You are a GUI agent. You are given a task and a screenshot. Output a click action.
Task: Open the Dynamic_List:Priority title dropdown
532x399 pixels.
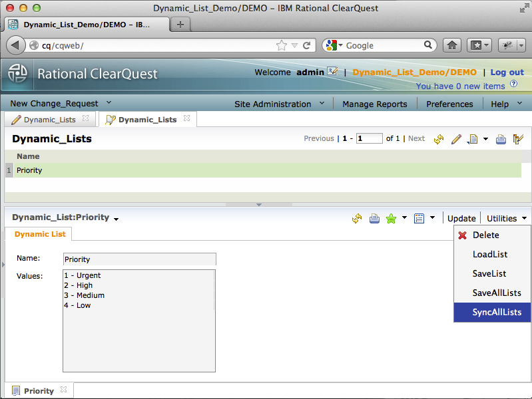coord(117,219)
